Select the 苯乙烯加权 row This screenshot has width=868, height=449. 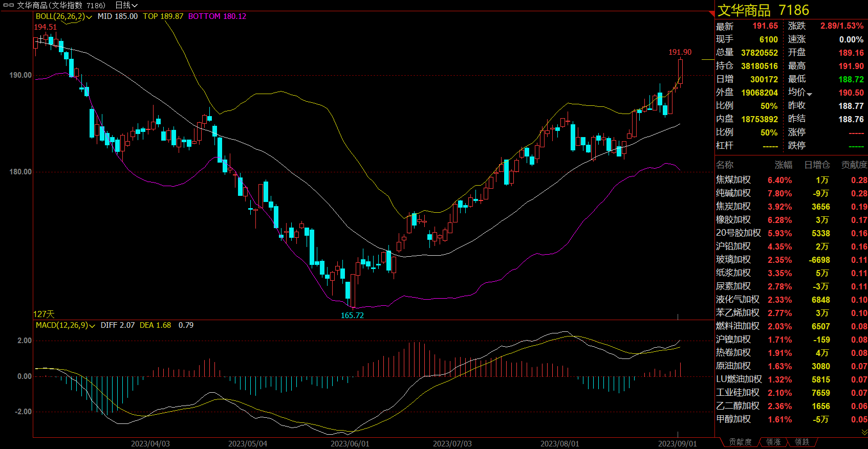click(791, 313)
